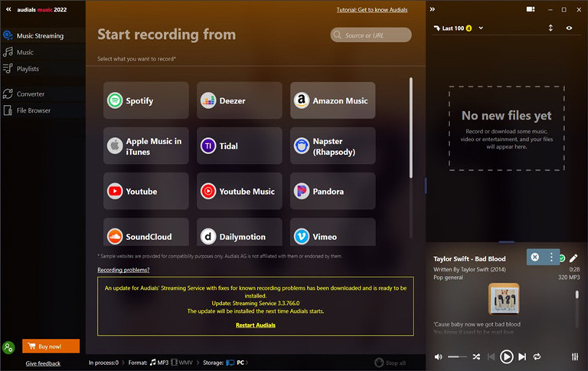This screenshot has height=371, width=588.
Task: Click the splitter handle above the player
Action: point(507,242)
